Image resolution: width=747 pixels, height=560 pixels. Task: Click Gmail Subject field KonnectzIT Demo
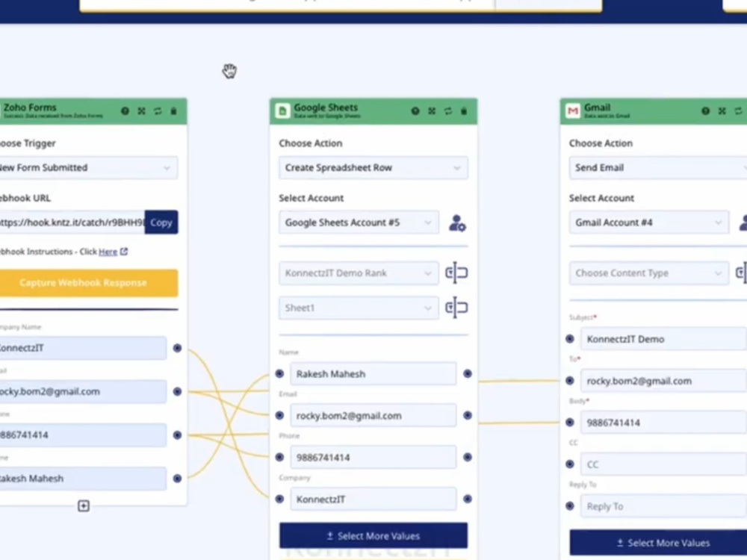coord(663,339)
